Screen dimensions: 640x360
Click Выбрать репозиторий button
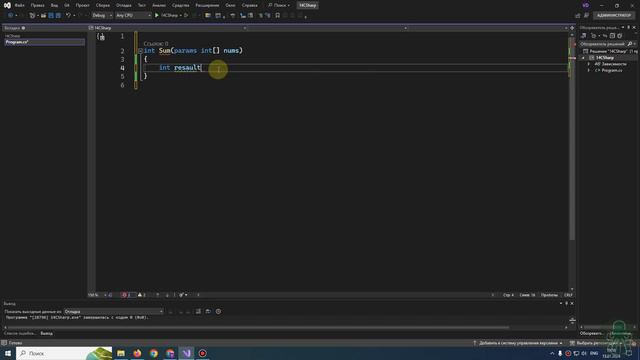pos(597,343)
